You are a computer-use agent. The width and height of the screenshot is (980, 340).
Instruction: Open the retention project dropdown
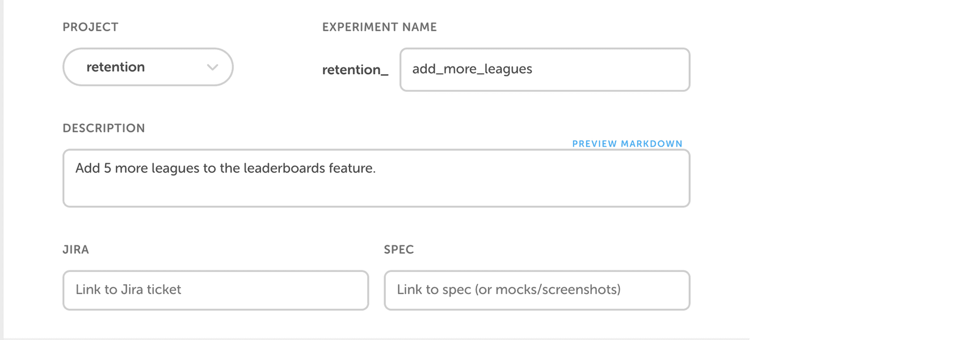pos(148,67)
